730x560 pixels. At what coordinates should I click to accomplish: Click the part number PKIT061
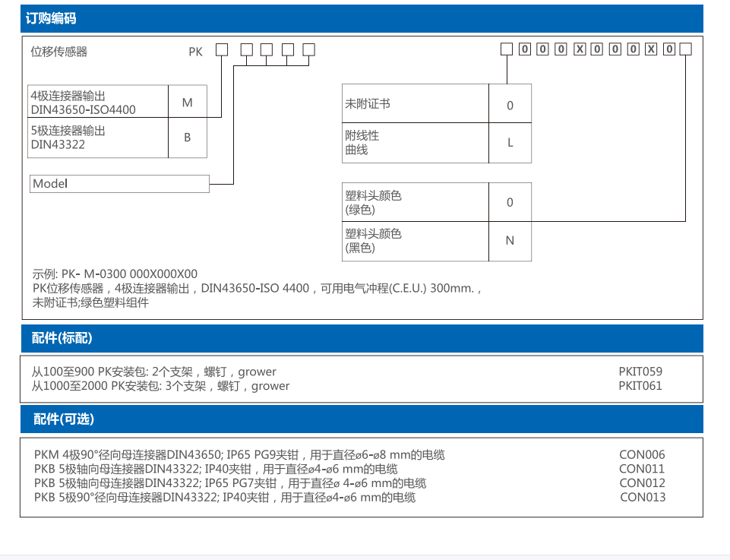(x=640, y=386)
